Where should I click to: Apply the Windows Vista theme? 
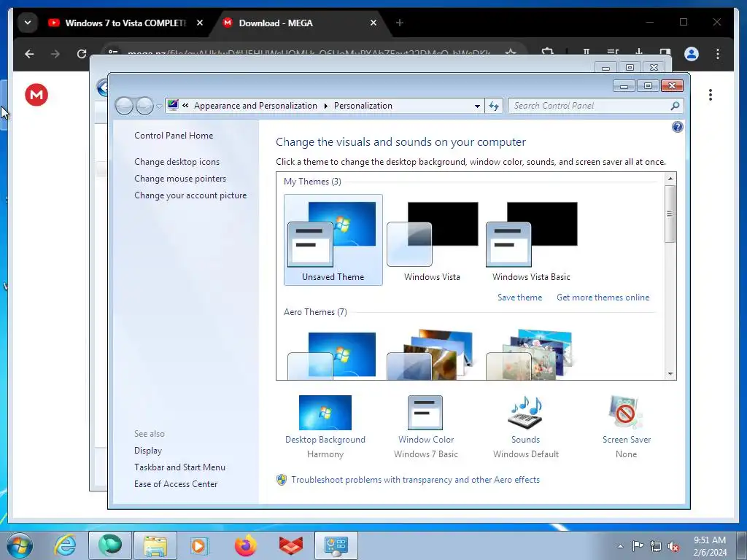coord(432,240)
